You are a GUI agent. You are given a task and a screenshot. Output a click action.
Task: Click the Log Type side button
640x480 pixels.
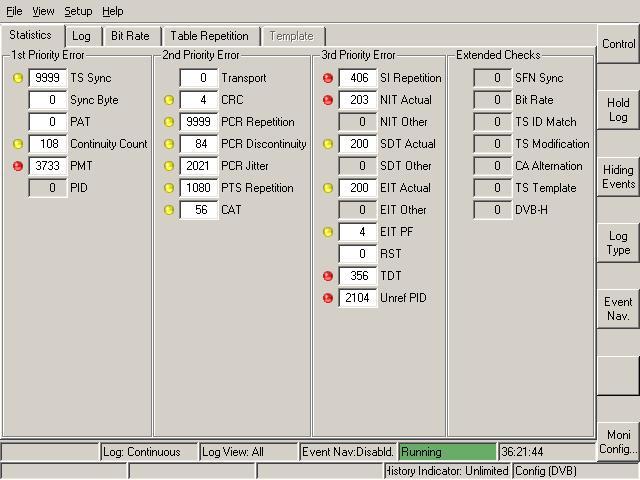[618, 243]
